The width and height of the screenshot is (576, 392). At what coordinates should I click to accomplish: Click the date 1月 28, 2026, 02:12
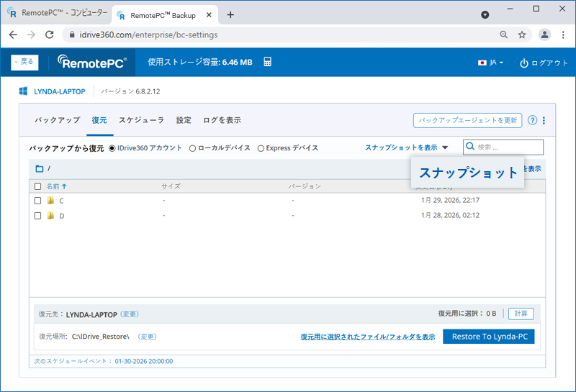(450, 215)
